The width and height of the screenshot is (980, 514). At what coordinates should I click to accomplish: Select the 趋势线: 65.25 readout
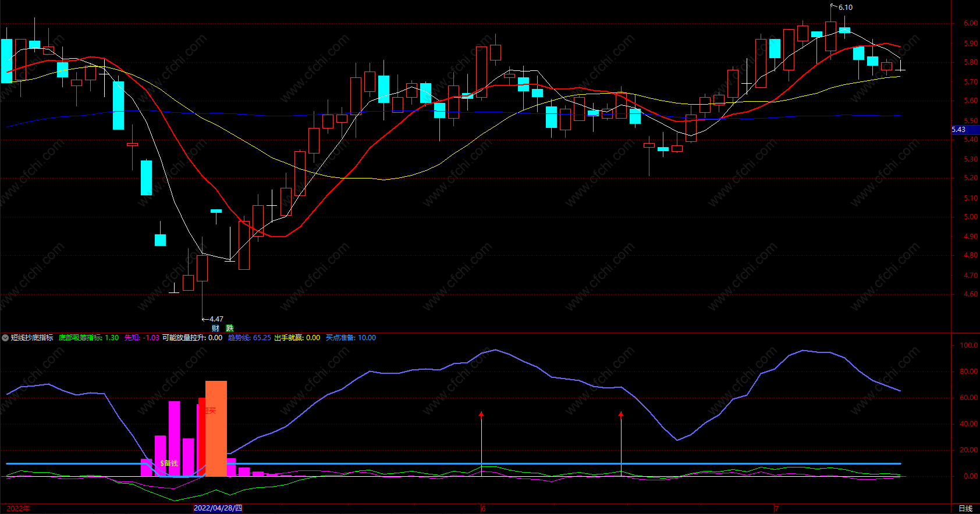point(249,338)
